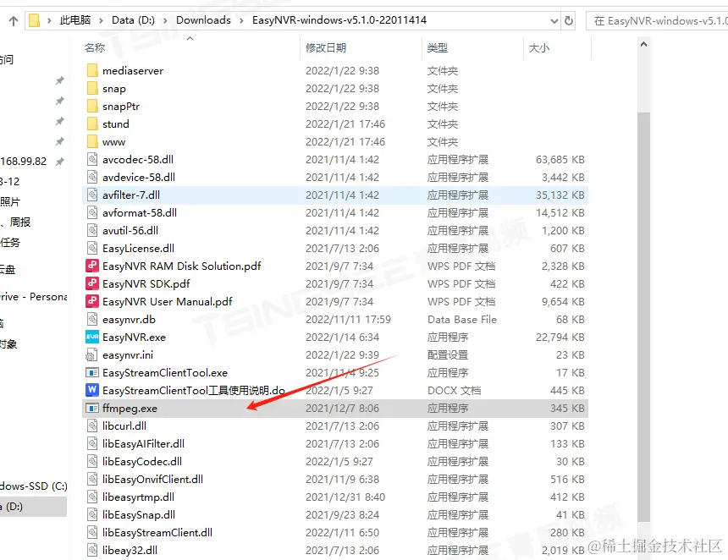Sort by the 大小 column header
Viewport: 728px width, 560px height.
click(x=539, y=47)
